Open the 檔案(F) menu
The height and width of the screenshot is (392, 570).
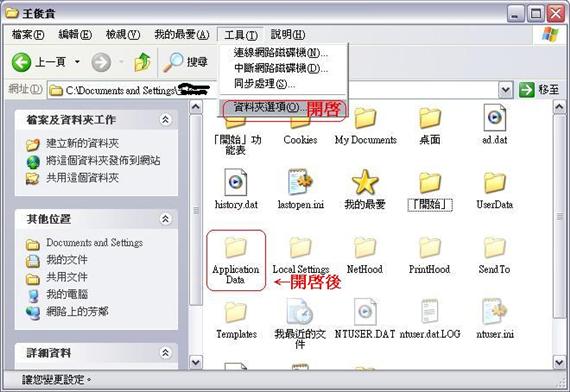pos(28,35)
